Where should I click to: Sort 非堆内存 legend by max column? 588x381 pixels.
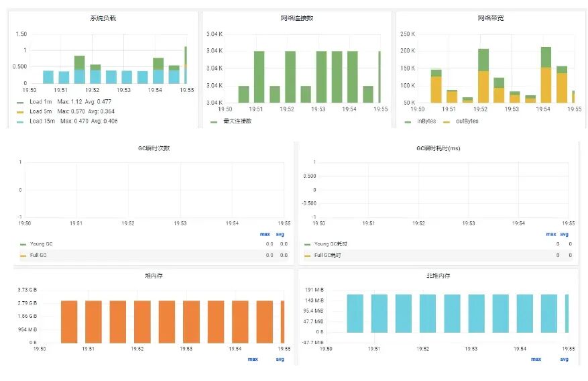tap(536, 360)
